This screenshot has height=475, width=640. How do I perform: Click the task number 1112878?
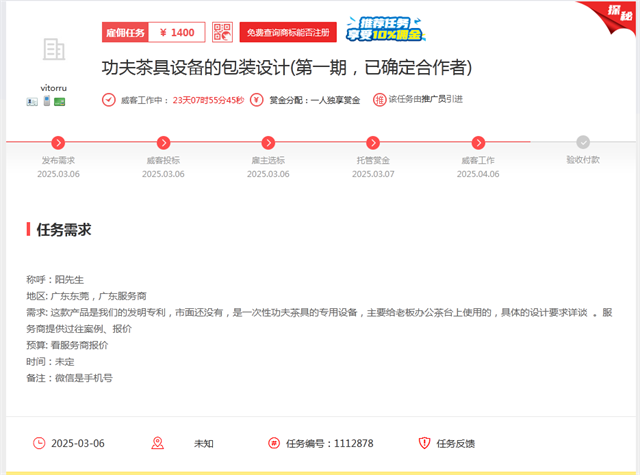point(353,444)
